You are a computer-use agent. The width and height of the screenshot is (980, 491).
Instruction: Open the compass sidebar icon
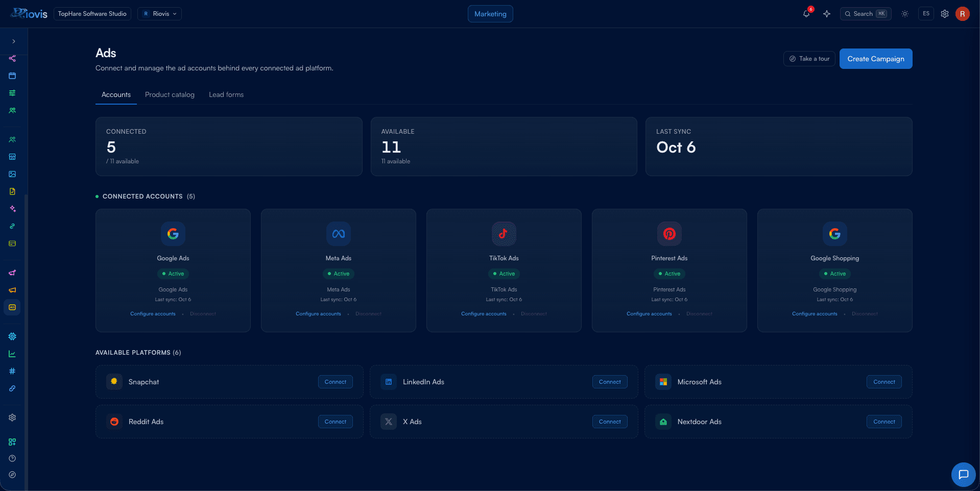12,475
